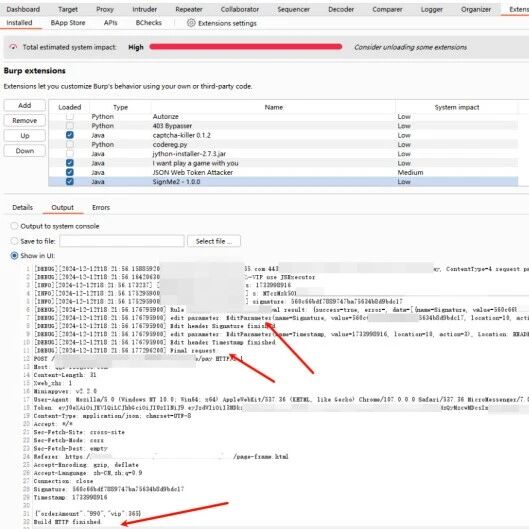
Task: Switch to the Target tab
Action: [68, 9]
